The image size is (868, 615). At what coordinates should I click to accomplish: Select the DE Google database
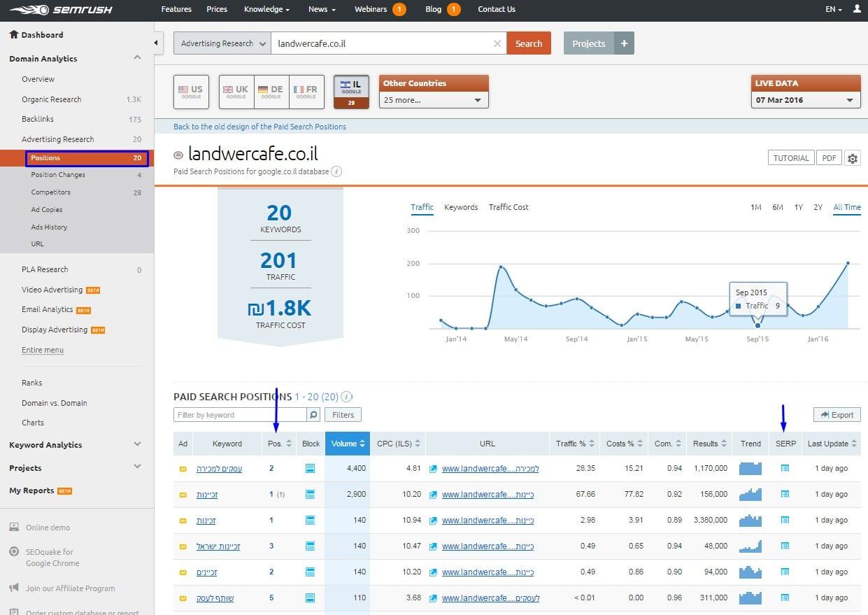271,92
